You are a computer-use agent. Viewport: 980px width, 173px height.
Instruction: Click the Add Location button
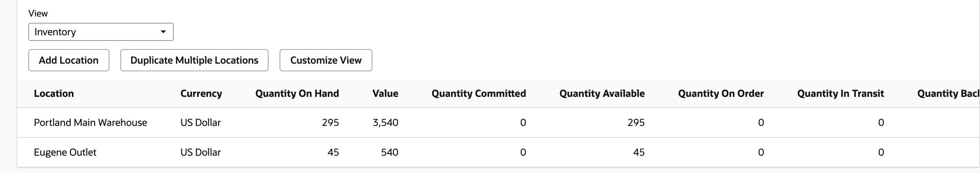pos(69,60)
